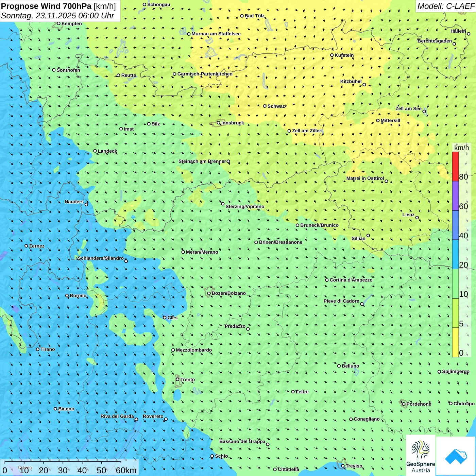Viewport: 476px width, 476px height.
Task: Click the 'Modell: C-LAEF' label
Action: click(446, 6)
